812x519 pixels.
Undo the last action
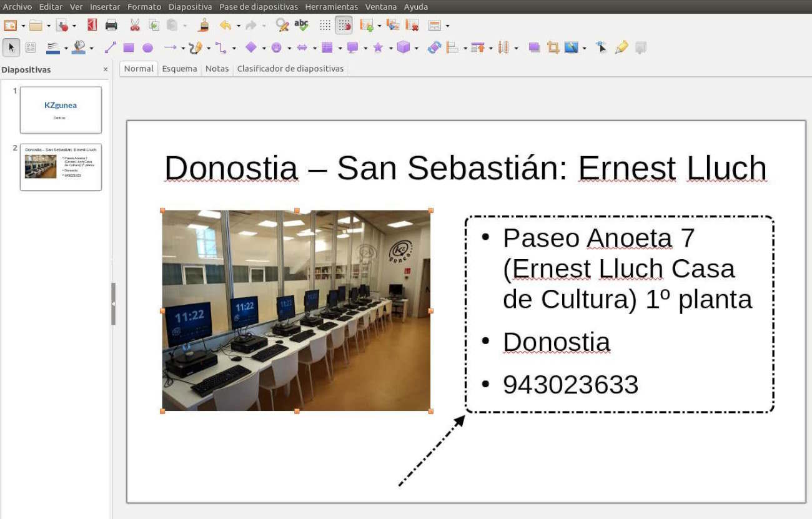click(x=225, y=25)
